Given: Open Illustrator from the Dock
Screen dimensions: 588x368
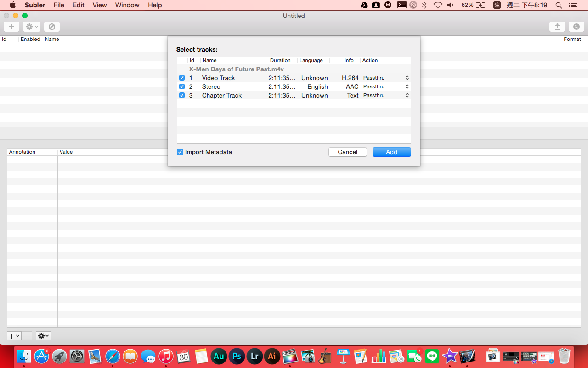Looking at the screenshot, I should click(272, 356).
